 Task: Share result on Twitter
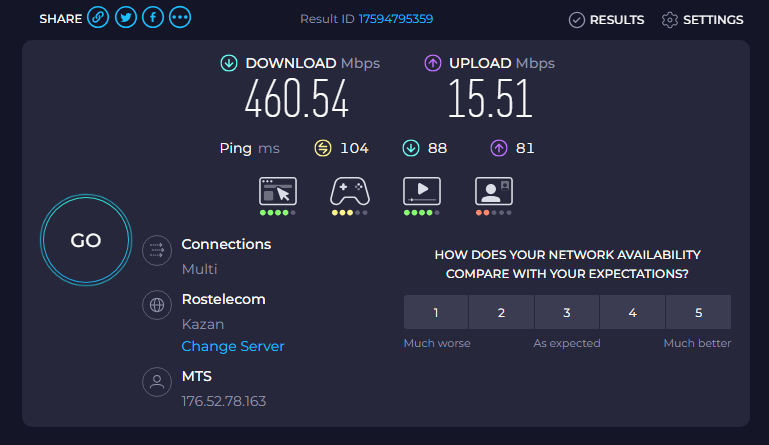[x=126, y=18]
